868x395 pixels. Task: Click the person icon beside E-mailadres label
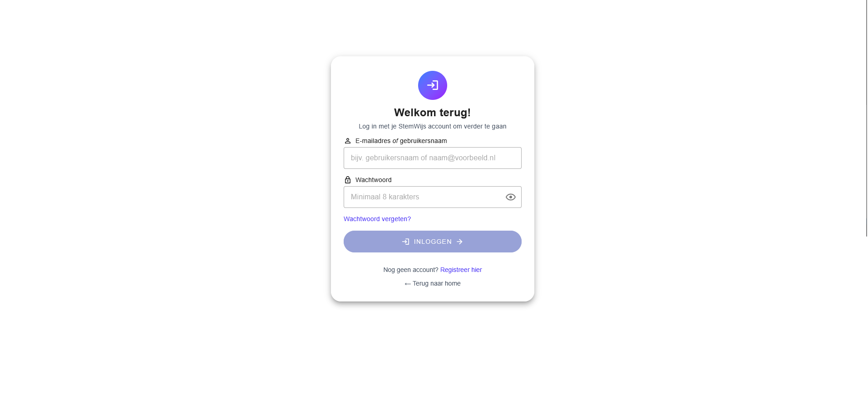(x=348, y=141)
